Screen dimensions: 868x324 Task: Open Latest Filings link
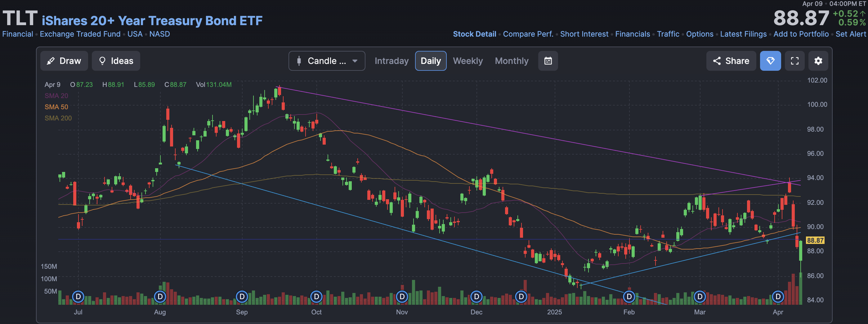pyautogui.click(x=743, y=34)
